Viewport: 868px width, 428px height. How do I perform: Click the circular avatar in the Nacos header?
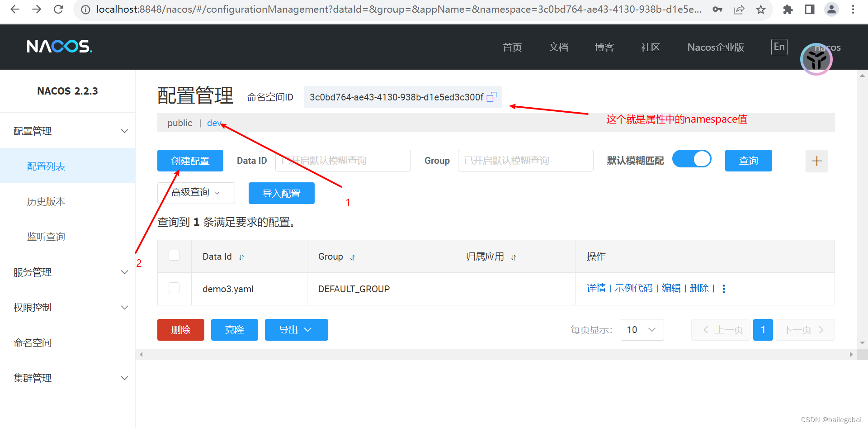(816, 59)
